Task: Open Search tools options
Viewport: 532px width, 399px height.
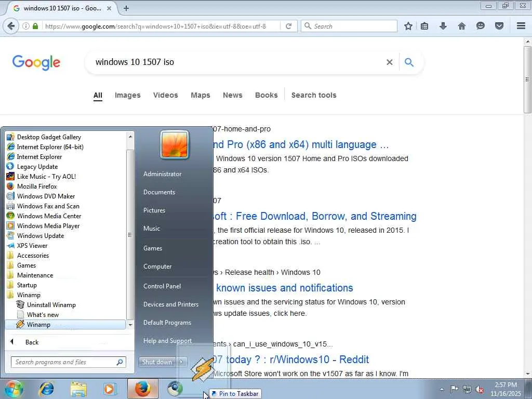Action: (314, 96)
